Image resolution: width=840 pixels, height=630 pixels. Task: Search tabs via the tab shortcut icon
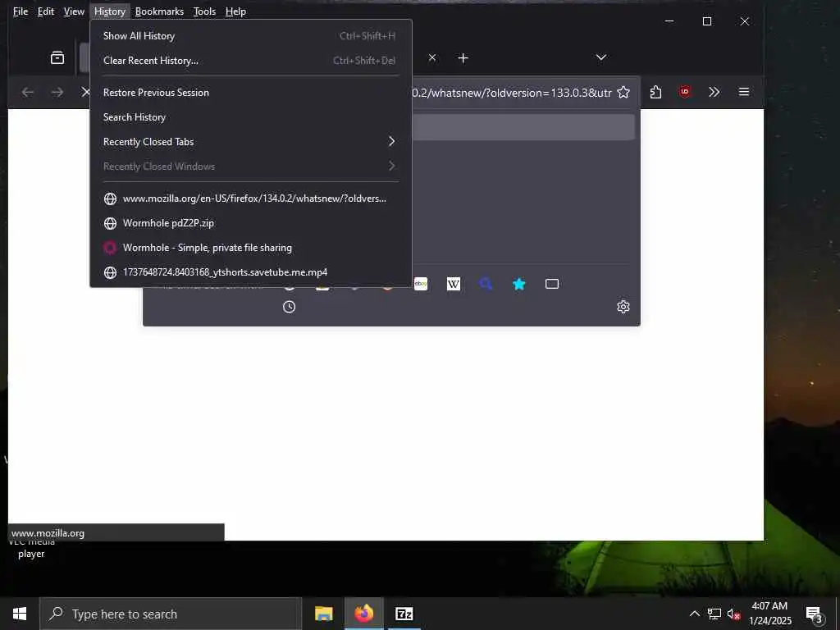552,284
